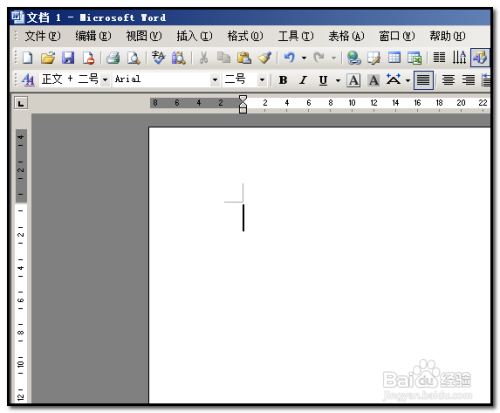Save the document with floppy disk icon

coord(68,58)
